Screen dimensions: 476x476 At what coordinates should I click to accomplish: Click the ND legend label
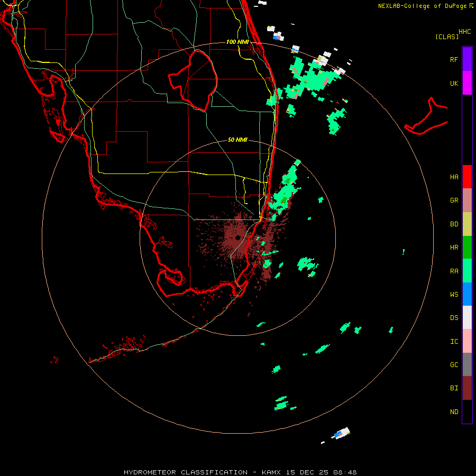coord(454,411)
